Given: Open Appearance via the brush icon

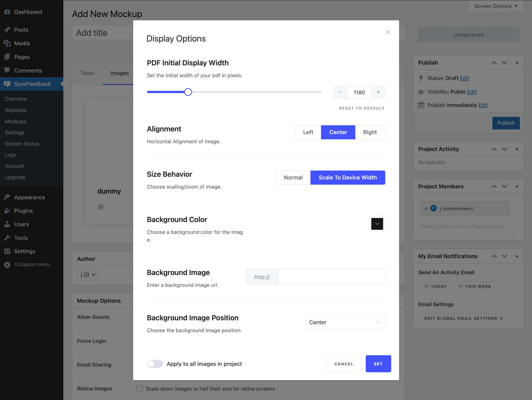Looking at the screenshot, I should click(x=8, y=197).
